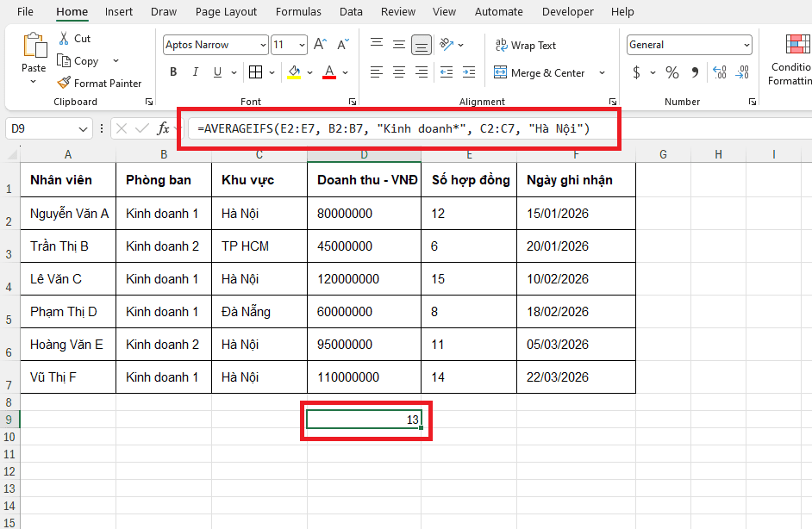The height and width of the screenshot is (529, 812).
Task: Open the Insert Function fx dialog
Action: (163, 128)
